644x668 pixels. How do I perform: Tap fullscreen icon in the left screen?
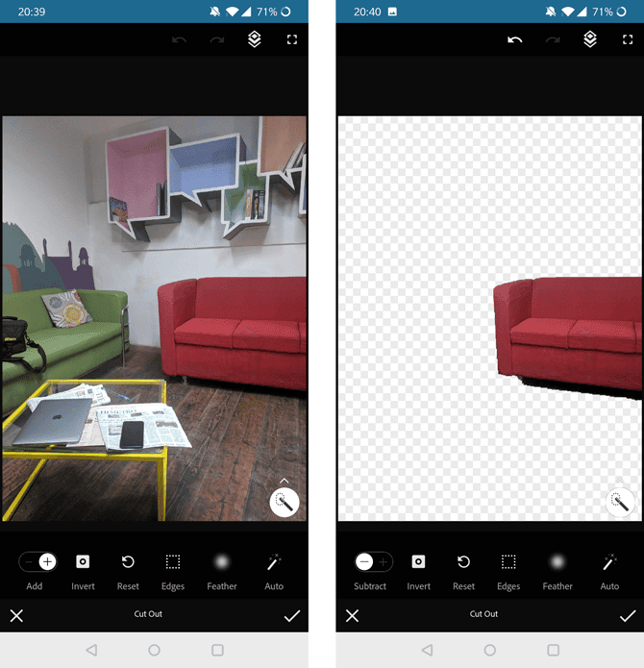tap(292, 40)
